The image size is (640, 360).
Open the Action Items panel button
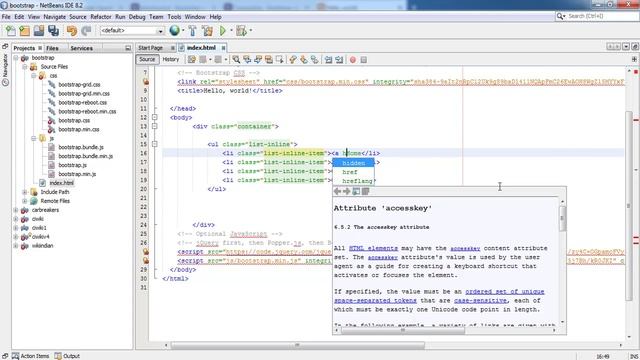(30, 356)
